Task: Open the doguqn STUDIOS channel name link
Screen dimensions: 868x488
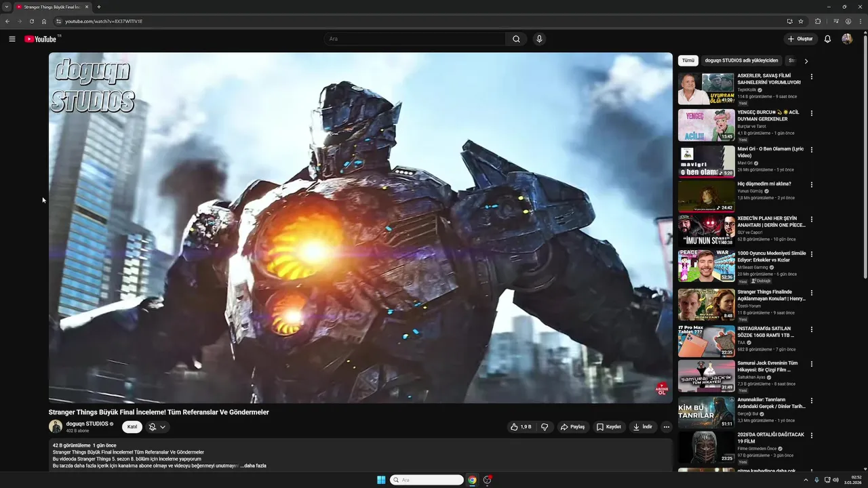Action: [x=87, y=424]
